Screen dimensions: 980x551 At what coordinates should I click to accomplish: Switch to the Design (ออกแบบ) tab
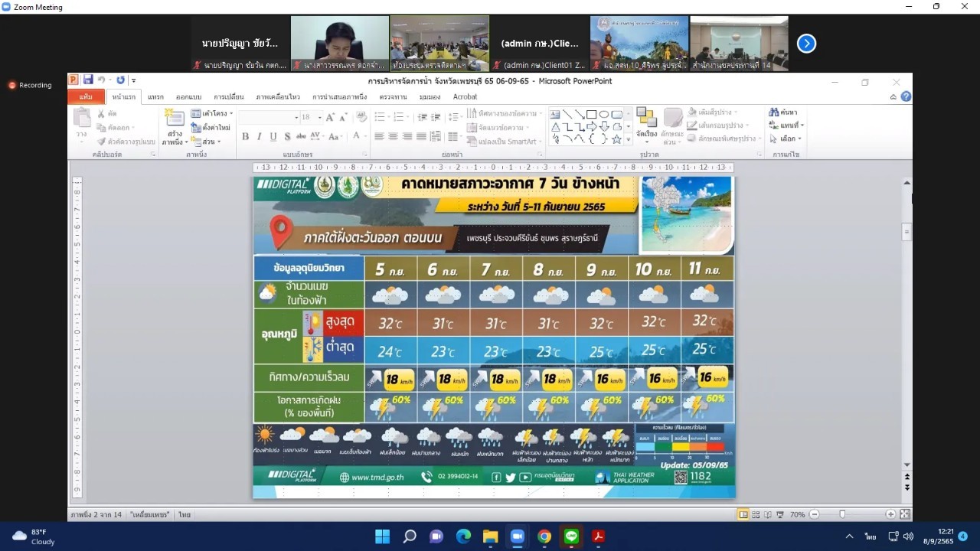coord(188,97)
